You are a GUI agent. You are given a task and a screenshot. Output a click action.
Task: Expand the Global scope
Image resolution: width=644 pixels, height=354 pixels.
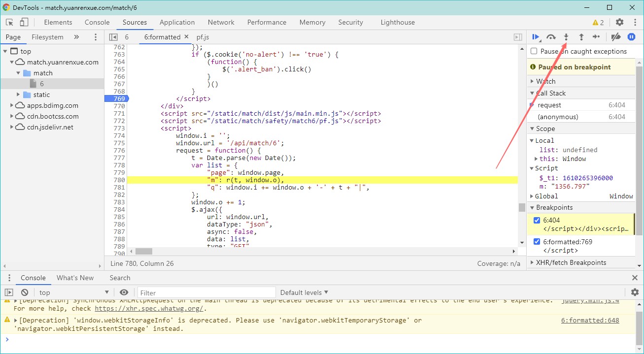click(x=532, y=196)
